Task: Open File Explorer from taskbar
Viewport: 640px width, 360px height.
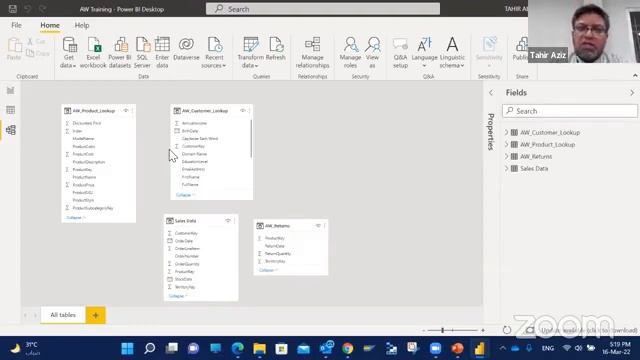Action: pos(260,348)
